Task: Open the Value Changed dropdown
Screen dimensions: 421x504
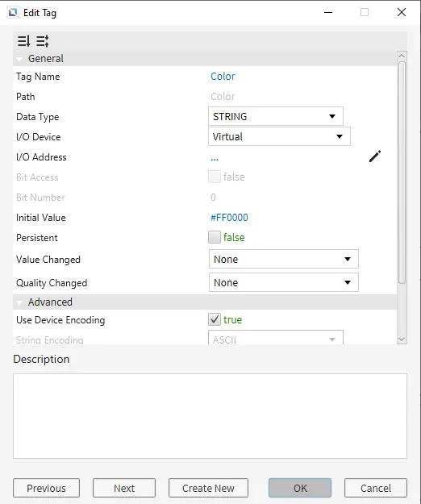Action: tap(283, 259)
